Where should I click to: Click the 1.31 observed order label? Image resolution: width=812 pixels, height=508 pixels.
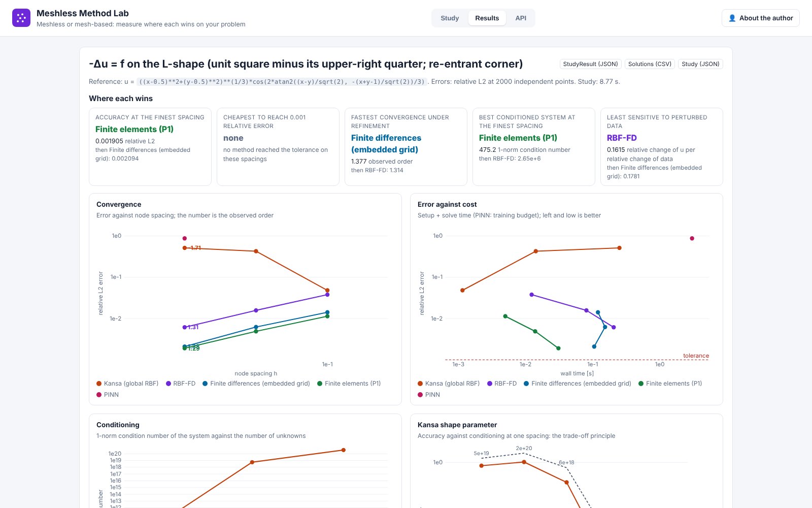(193, 327)
